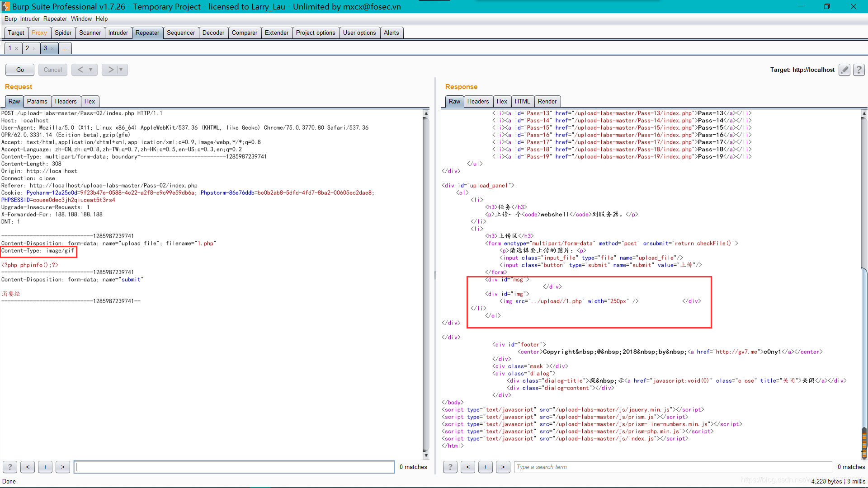Select the response Hex view tab

click(502, 101)
